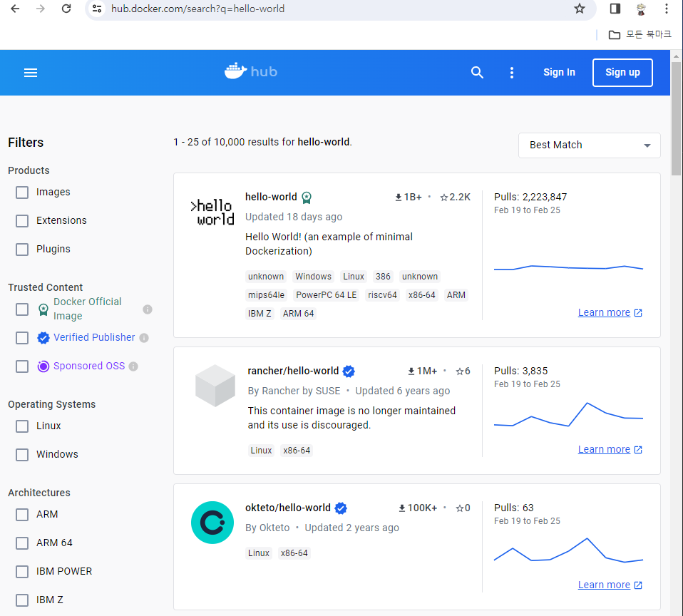Image resolution: width=683 pixels, height=616 pixels.
Task: Click the star rating icon on hello-world
Action: pos(444,197)
